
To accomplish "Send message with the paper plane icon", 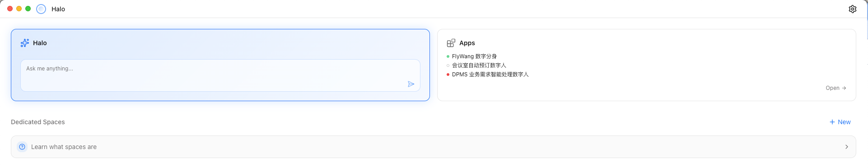I will (411, 84).
